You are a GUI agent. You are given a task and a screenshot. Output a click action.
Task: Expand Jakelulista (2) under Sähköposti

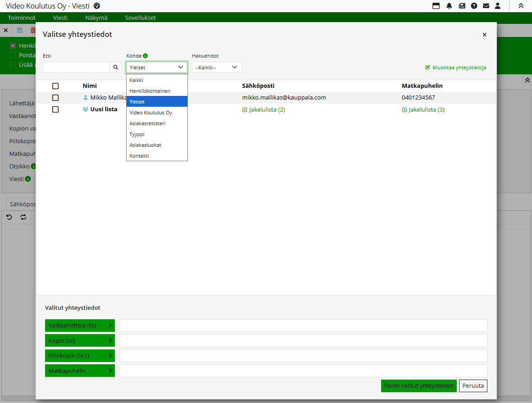pyautogui.click(x=264, y=110)
